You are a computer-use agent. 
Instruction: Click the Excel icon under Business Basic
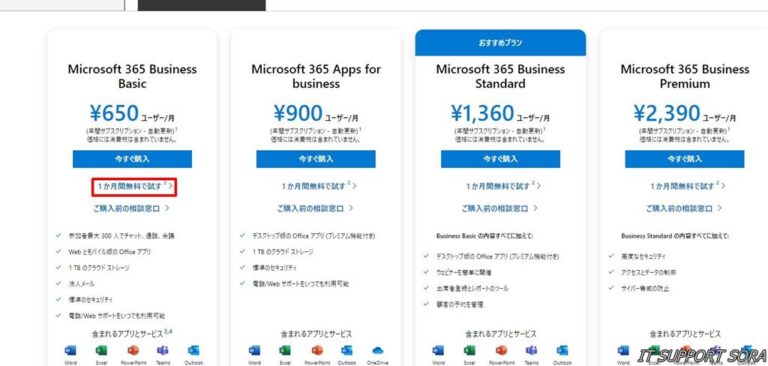coord(101,350)
